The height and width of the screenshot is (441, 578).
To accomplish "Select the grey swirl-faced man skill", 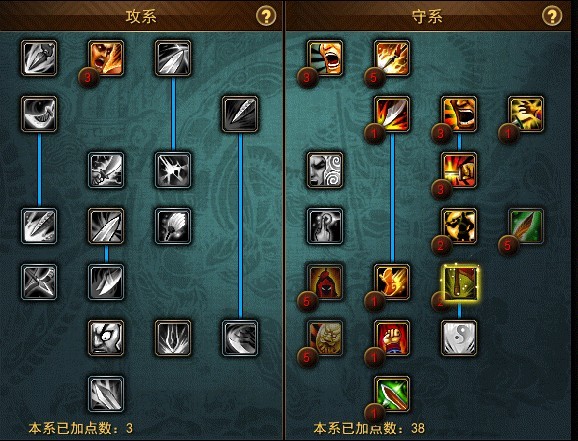I will click(x=325, y=170).
